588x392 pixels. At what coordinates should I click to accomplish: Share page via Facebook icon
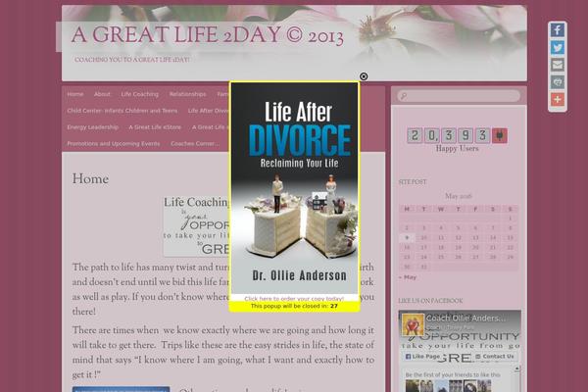click(558, 30)
